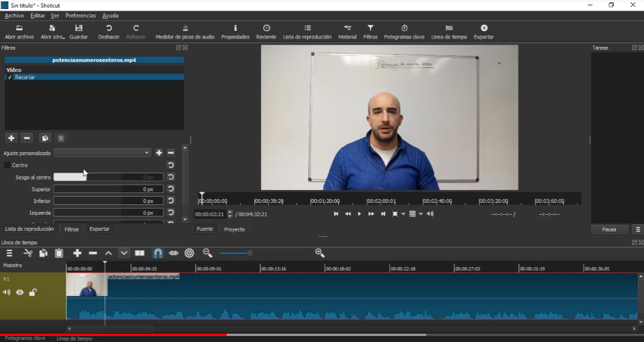Viewport: 644px width, 342px height.
Task: Enable the Centro checkbox
Action: click(7, 165)
